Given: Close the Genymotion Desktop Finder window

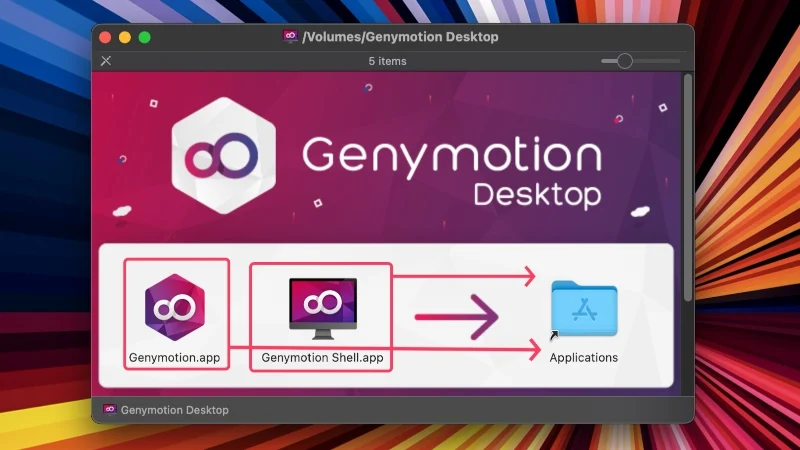Looking at the screenshot, I should 106,37.
